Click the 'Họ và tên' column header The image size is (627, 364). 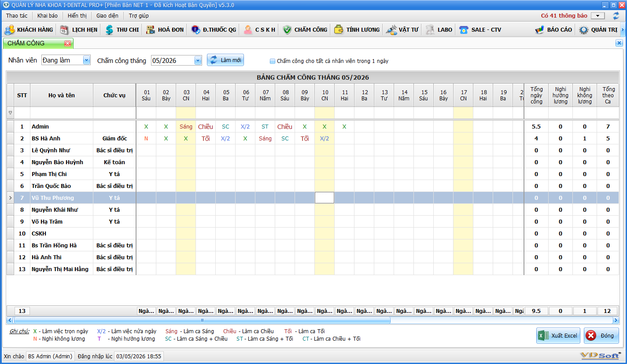pos(62,95)
